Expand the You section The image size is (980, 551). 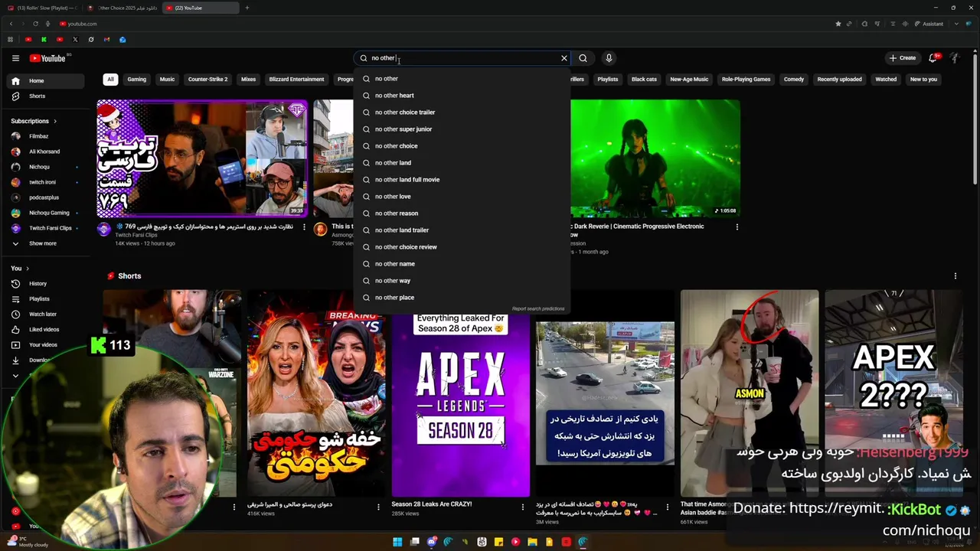tap(20, 269)
